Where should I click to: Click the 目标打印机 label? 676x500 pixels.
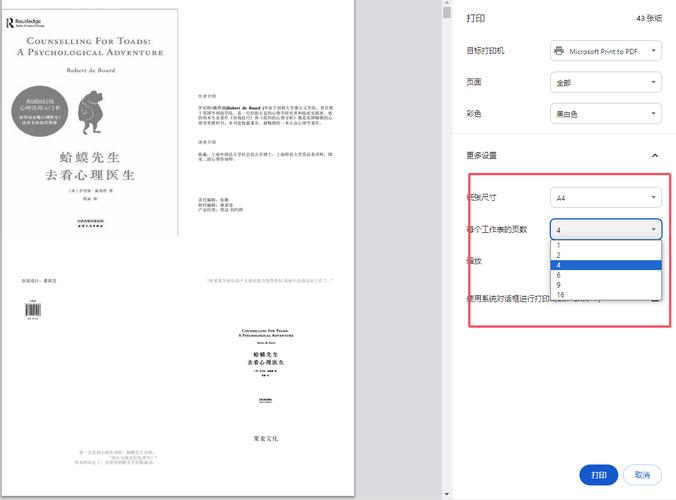point(485,51)
